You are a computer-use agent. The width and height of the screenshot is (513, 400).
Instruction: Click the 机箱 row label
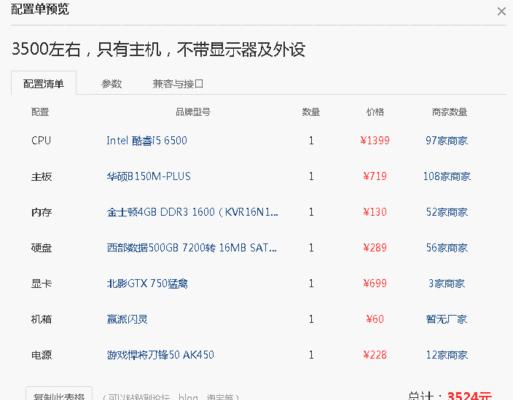pyautogui.click(x=41, y=319)
